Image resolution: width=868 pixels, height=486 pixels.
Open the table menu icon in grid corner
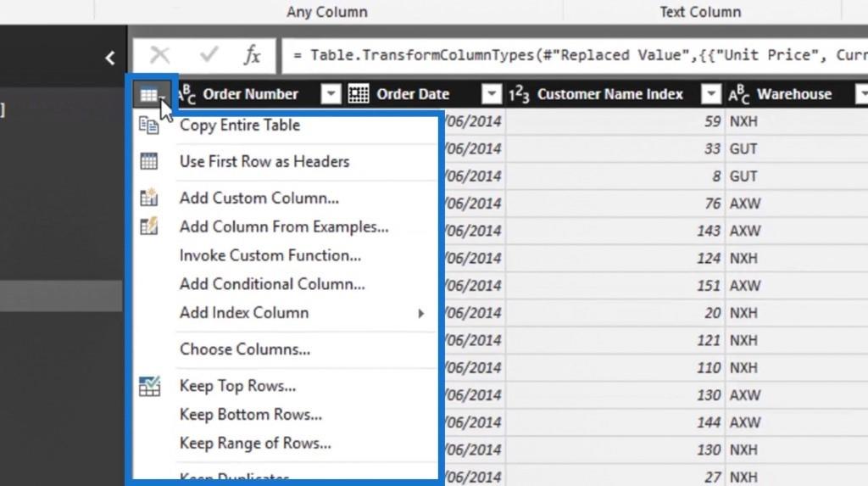(x=152, y=95)
